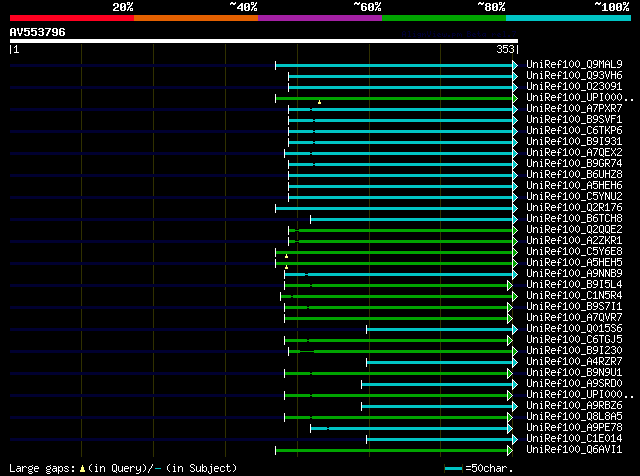
Task: Click the green ~80% identity legend segment
Action: [x=444, y=18]
